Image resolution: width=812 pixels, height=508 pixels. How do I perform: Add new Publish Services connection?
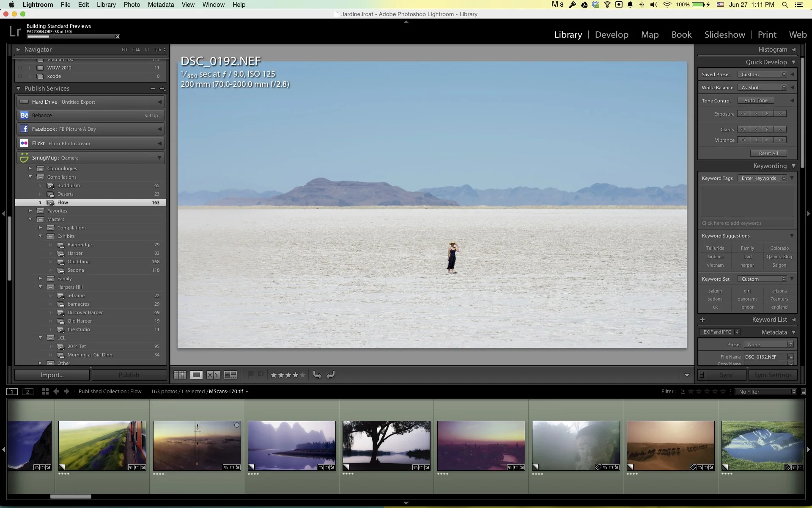click(x=162, y=88)
